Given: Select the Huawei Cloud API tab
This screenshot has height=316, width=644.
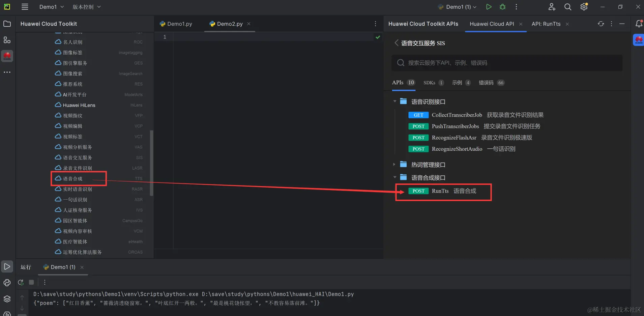Looking at the screenshot, I should (x=492, y=24).
